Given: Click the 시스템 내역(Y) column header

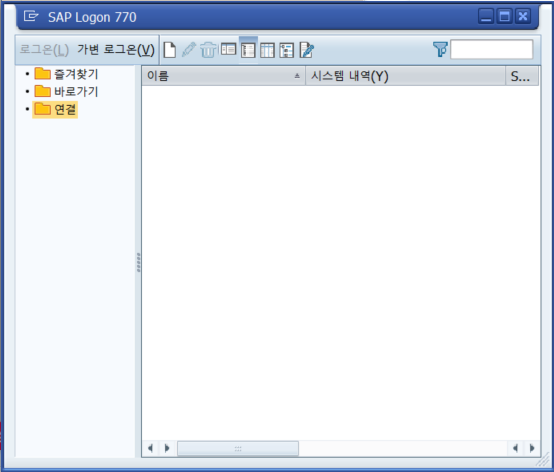Looking at the screenshot, I should [405, 76].
